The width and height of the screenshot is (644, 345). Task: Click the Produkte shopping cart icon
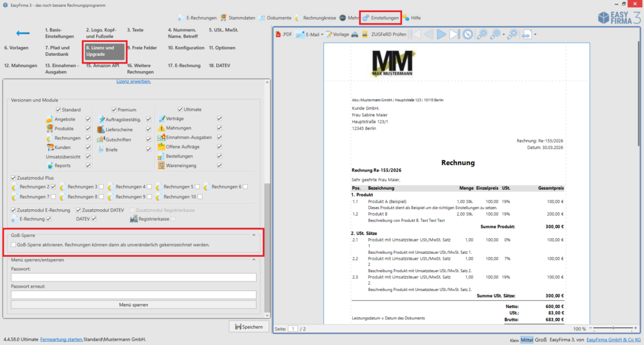tap(50, 128)
